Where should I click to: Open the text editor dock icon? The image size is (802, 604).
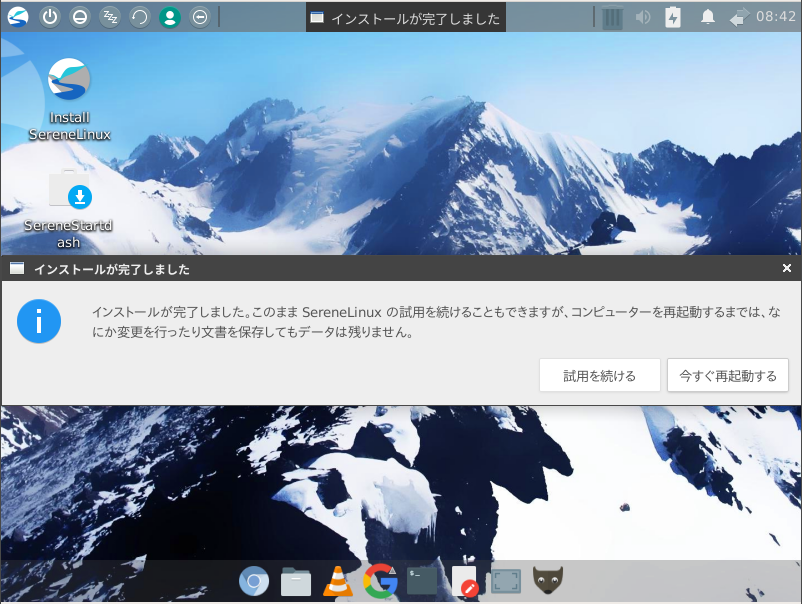(464, 581)
